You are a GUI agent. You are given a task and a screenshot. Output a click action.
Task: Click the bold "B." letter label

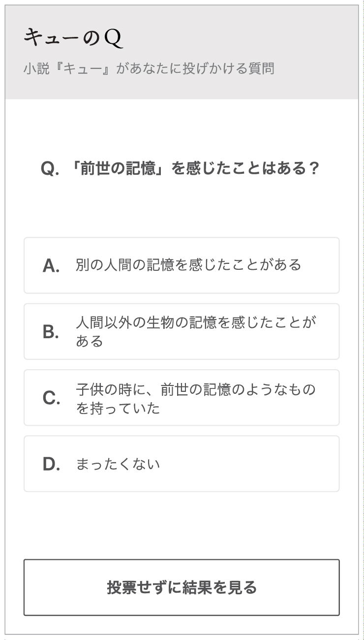[51, 332]
